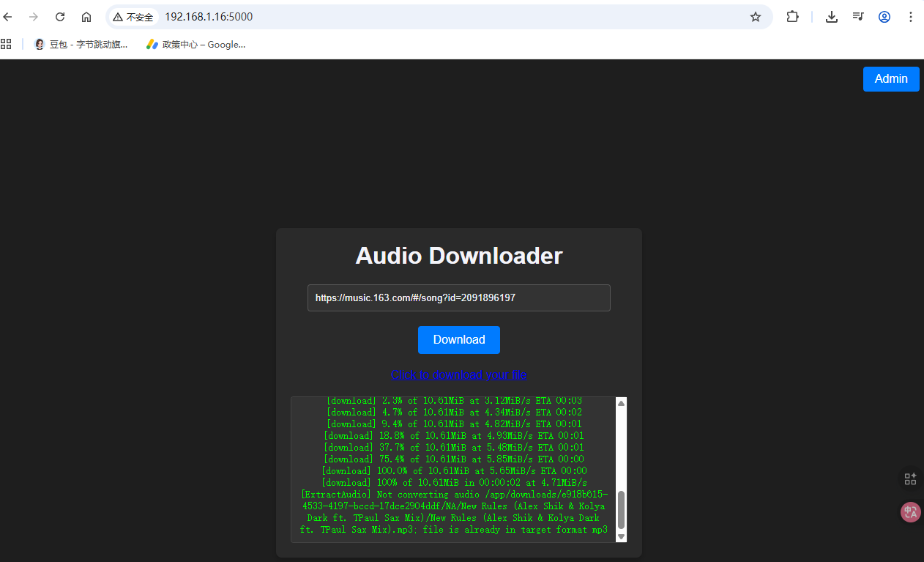Go to the browser home page
Viewport: 924px width, 562px height.
(86, 17)
